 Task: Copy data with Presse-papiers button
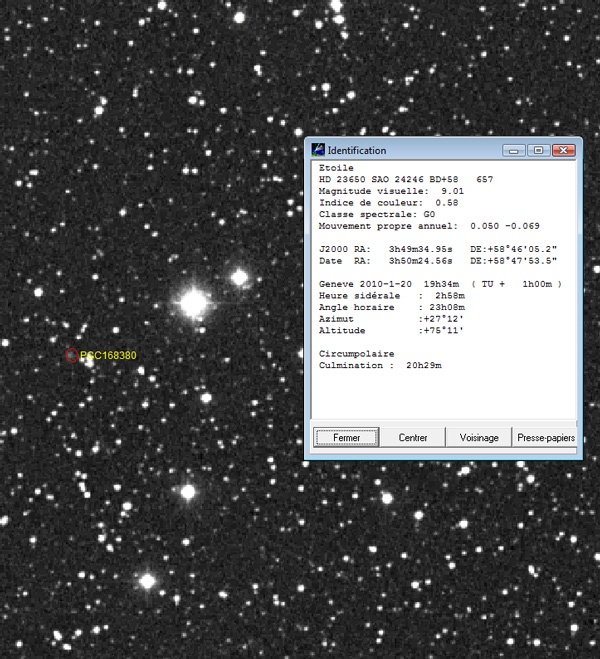tap(545, 437)
